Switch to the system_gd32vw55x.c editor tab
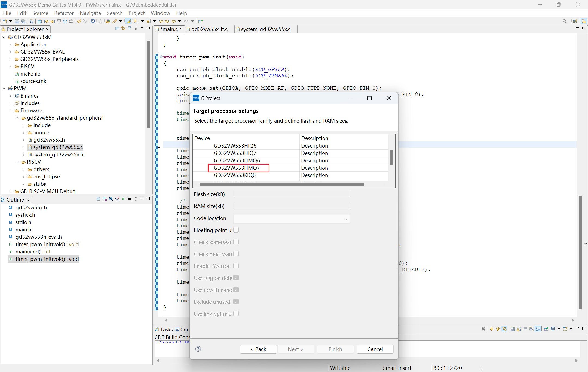 coord(265,29)
